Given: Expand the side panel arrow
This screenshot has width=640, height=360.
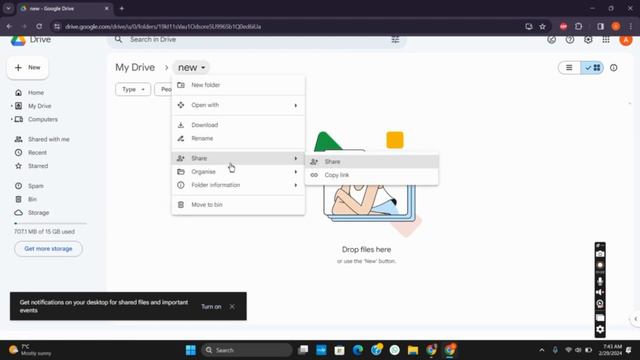Looking at the screenshot, I should click(636, 319).
